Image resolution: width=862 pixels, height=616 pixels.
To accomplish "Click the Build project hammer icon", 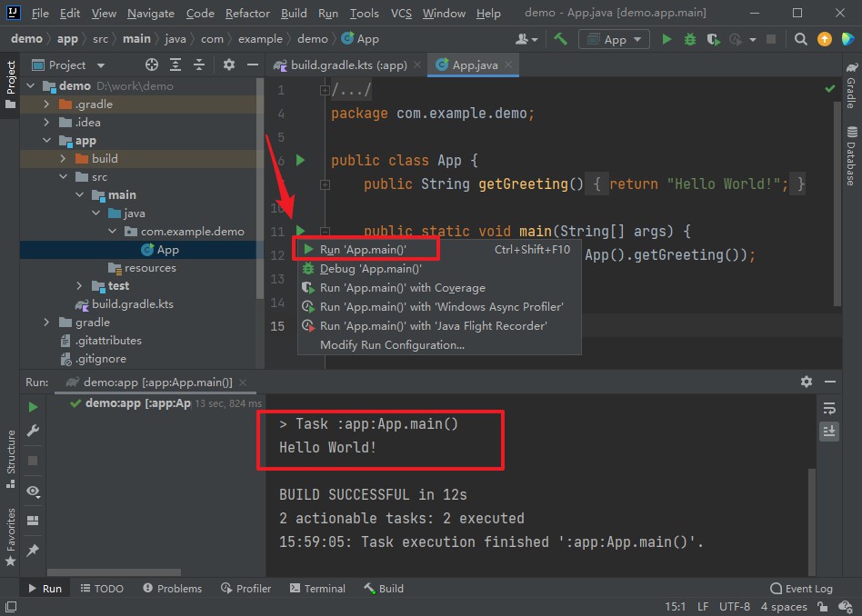I will (x=560, y=39).
